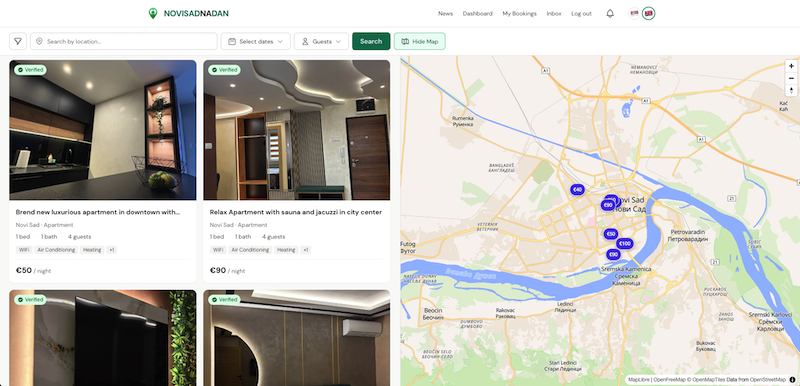Click the person icon in Guests

[305, 41]
